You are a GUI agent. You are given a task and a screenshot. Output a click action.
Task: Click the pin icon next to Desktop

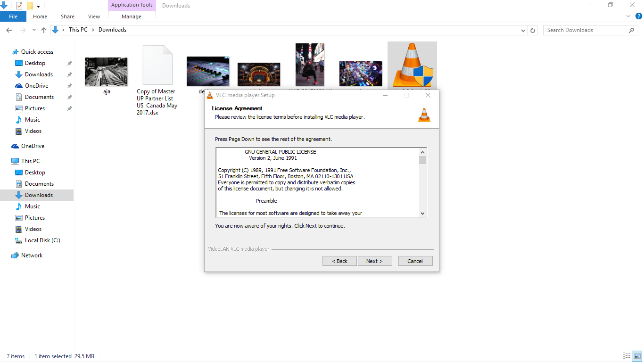[x=70, y=63]
